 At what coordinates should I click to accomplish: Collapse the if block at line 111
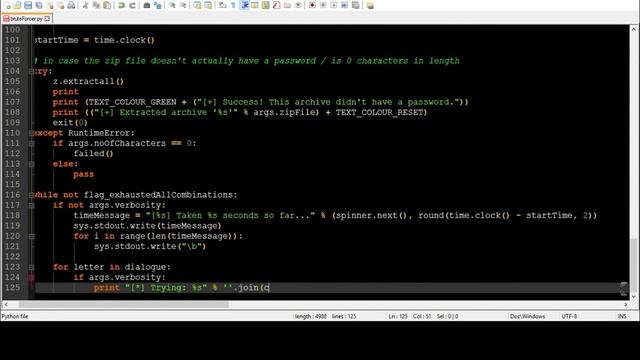(x=31, y=143)
